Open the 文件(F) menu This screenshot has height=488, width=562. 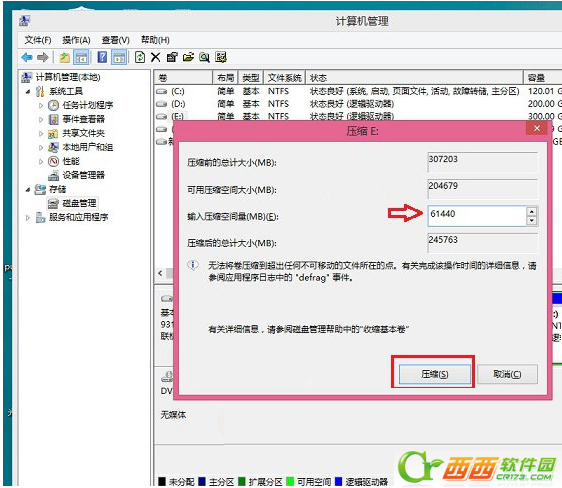38,40
